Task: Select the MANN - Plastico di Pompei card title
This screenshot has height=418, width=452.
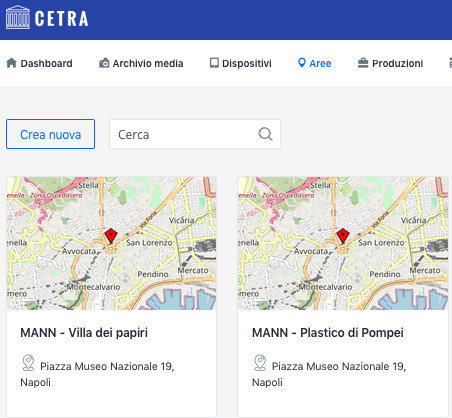Action: click(328, 333)
